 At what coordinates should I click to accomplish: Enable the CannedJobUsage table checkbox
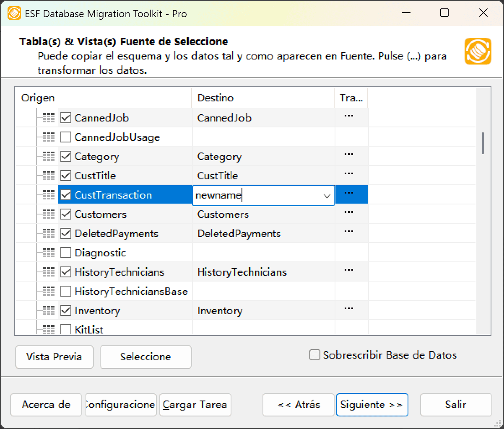(66, 137)
